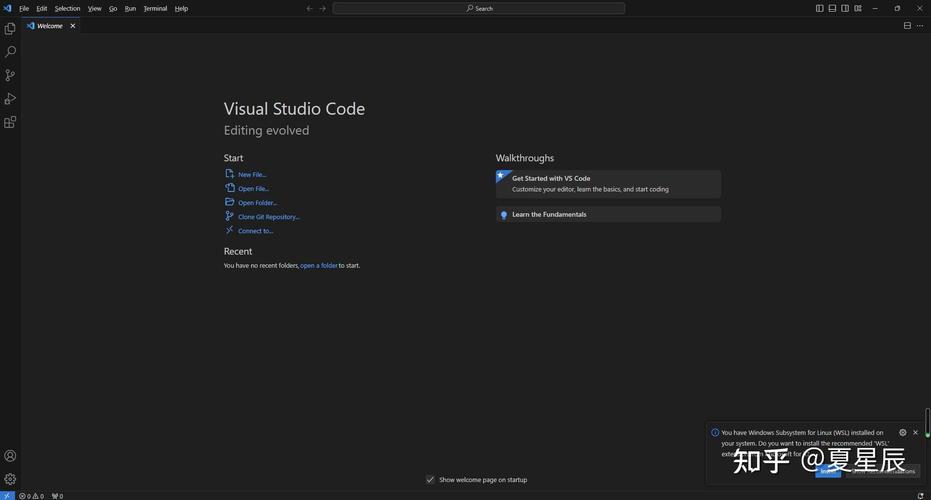Open forwarded ports status item

58,496
